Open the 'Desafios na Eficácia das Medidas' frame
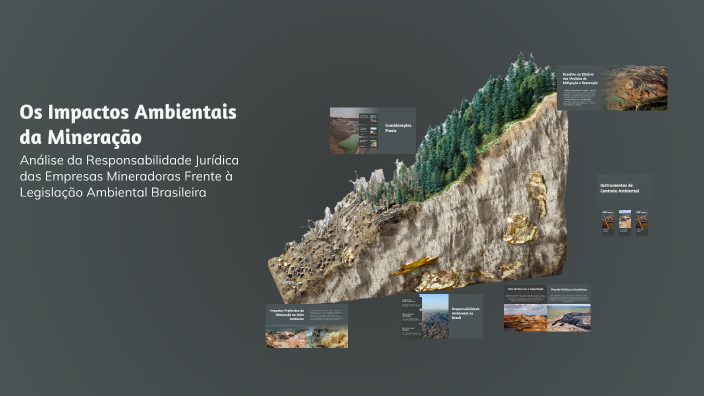704x396 pixels. pos(612,88)
